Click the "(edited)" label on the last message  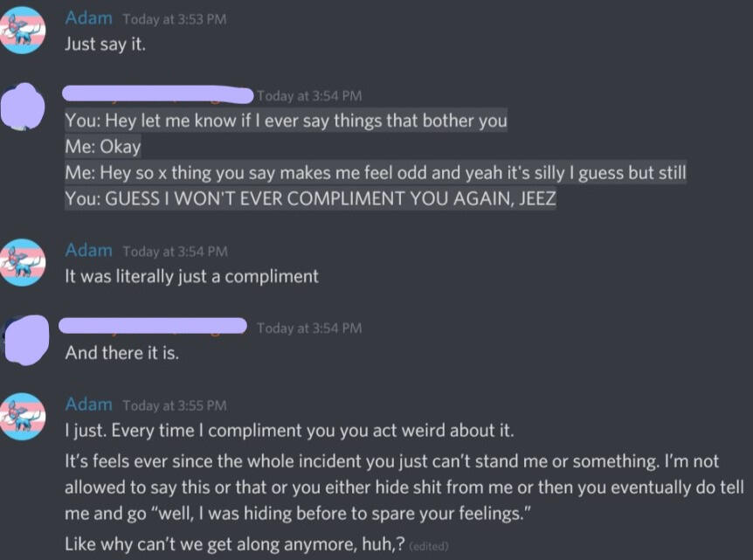[x=428, y=546]
